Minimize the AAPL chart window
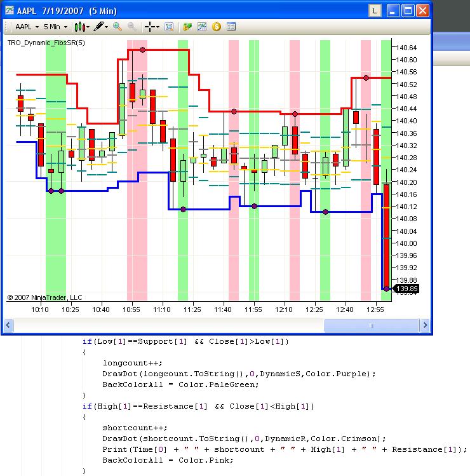Screen dimensions: 470x476 393,11
